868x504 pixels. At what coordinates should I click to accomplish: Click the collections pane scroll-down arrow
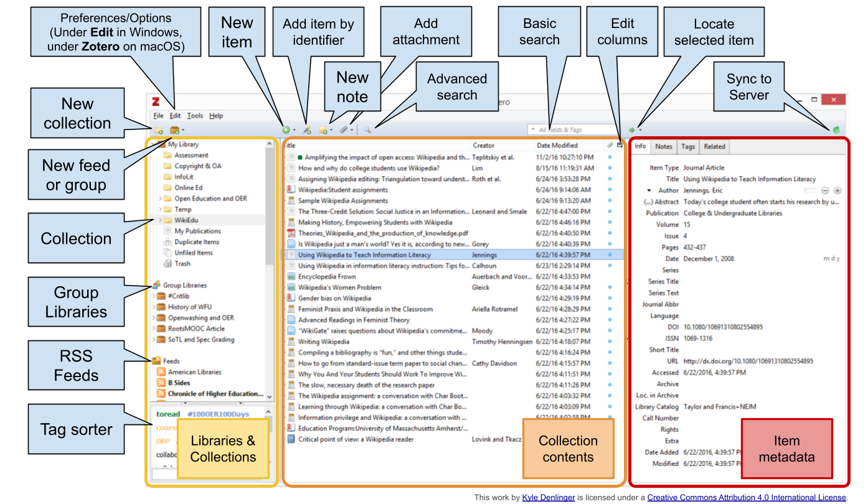(270, 396)
